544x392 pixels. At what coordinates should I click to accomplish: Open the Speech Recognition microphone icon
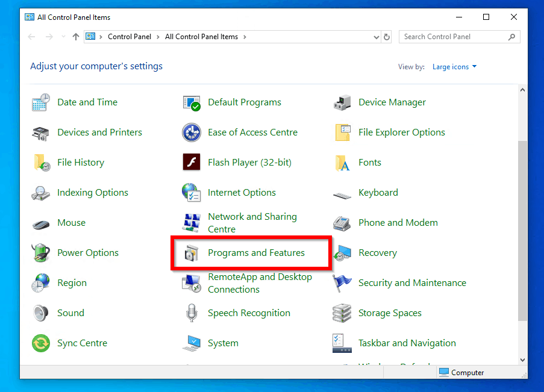(x=192, y=313)
